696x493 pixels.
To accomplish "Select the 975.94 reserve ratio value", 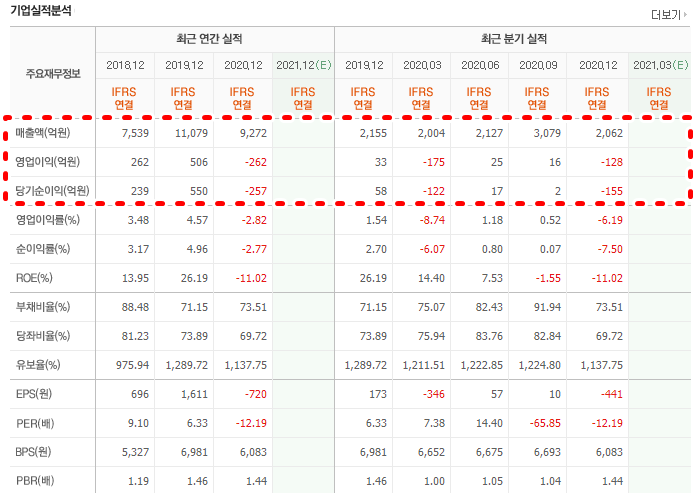I will tap(132, 365).
